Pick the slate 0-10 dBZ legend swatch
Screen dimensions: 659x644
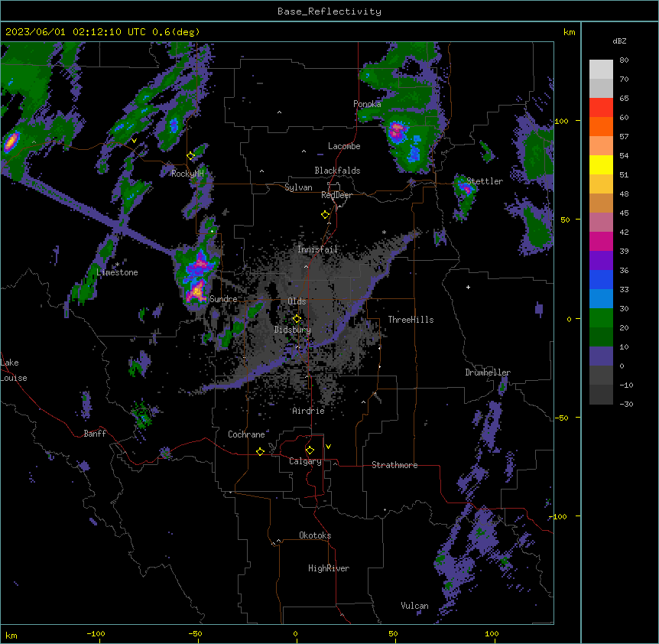coord(601,356)
